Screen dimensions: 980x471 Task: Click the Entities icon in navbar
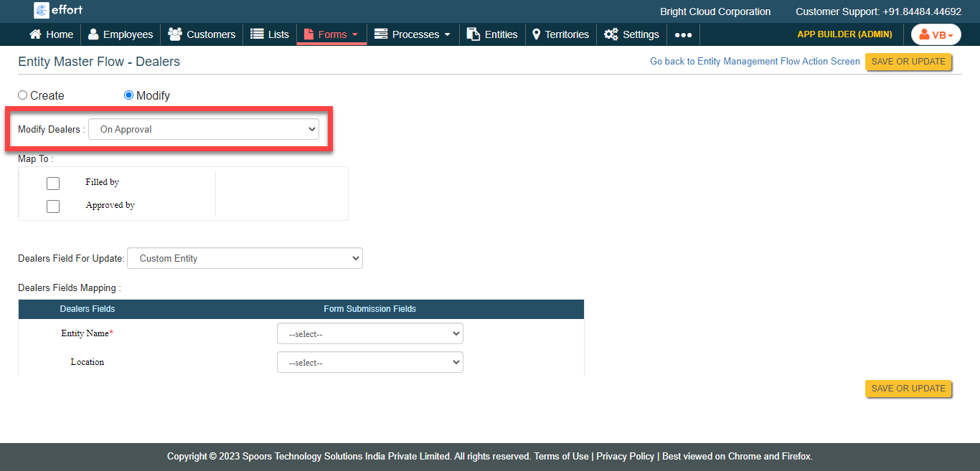tap(473, 34)
